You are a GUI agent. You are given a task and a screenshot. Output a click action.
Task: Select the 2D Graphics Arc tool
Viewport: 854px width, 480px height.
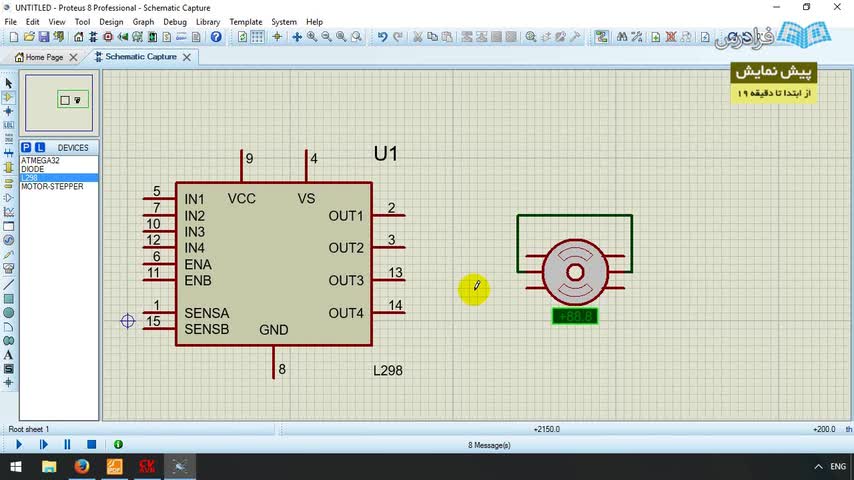8,327
